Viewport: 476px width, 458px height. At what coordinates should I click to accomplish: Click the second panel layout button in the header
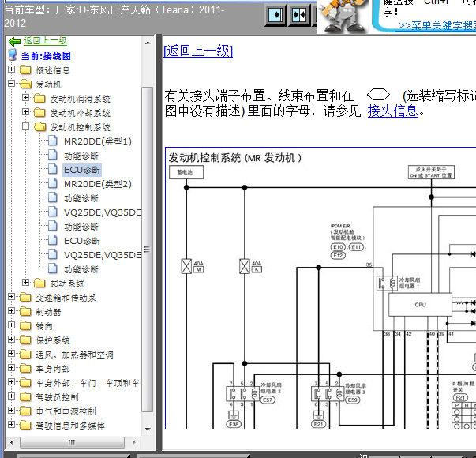(299, 15)
